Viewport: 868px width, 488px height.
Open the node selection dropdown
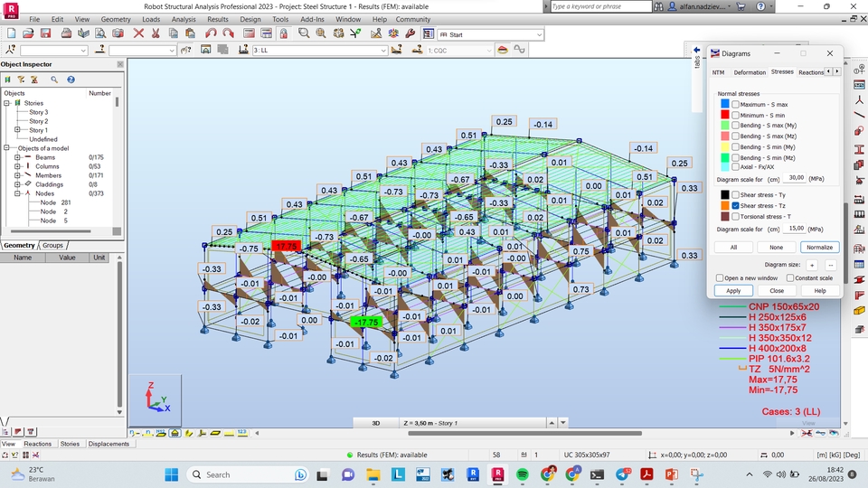pos(83,51)
